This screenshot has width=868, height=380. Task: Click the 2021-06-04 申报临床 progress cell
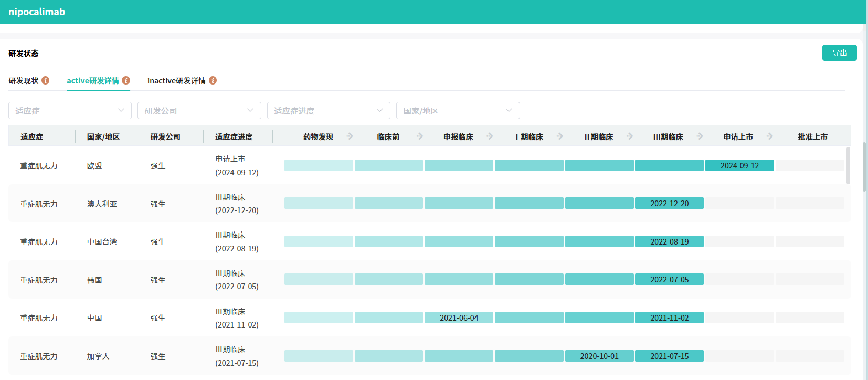(459, 318)
